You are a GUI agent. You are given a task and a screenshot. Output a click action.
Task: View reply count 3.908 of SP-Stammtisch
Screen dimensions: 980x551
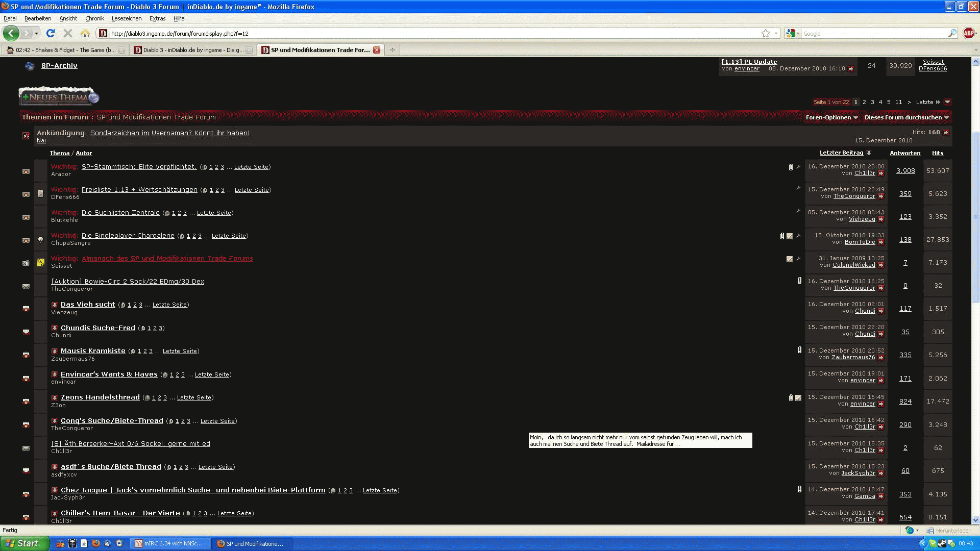pyautogui.click(x=905, y=171)
